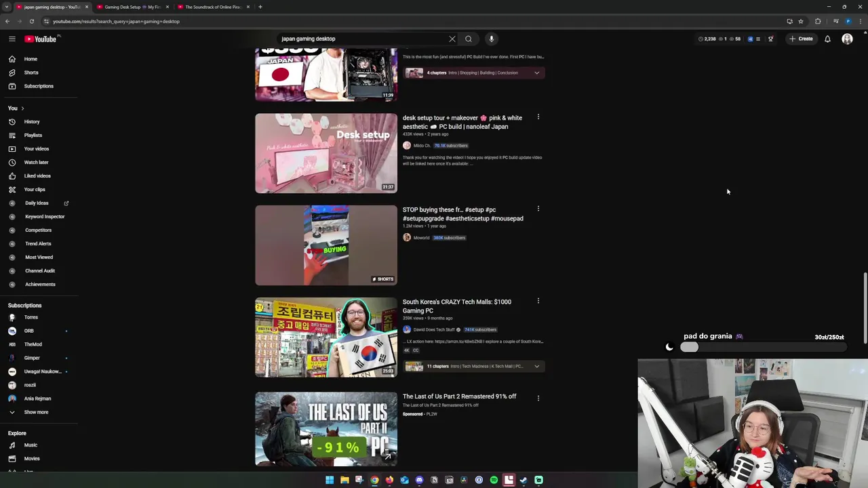Reload the page in Chrome
Viewport: 868px width, 488px height.
[31, 21]
